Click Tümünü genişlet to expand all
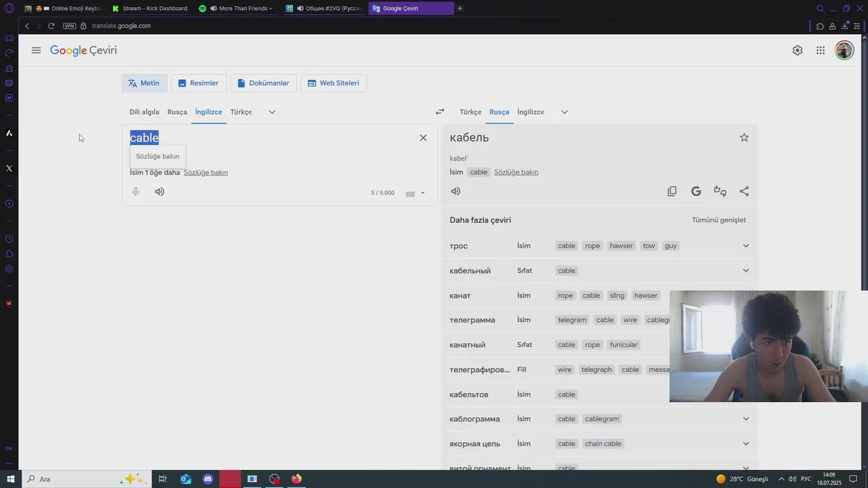Viewport: 868px width, 488px height. [x=719, y=220]
